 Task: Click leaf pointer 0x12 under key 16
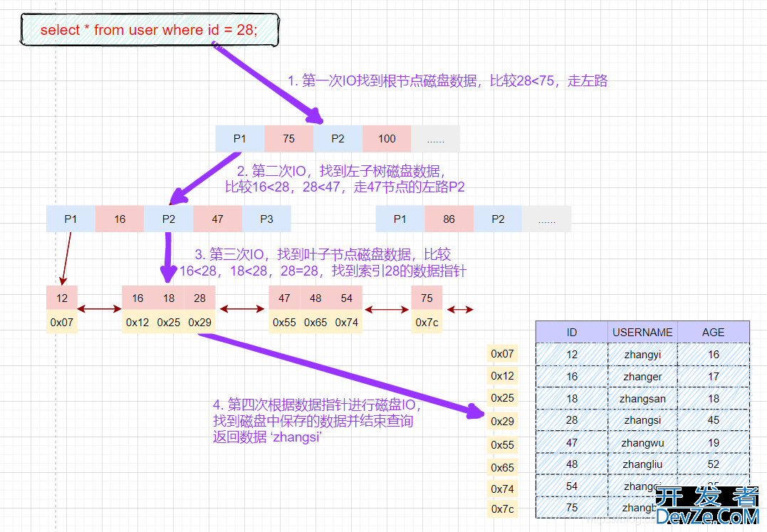pos(137,322)
